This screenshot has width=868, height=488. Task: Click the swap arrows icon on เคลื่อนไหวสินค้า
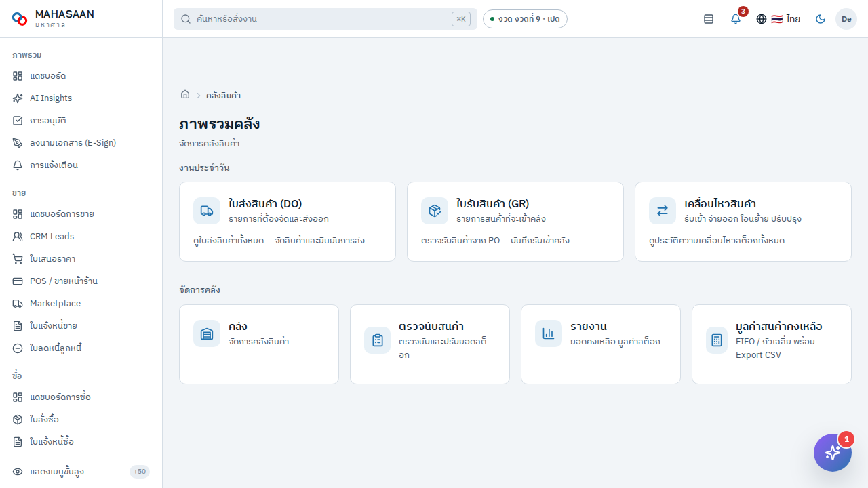(663, 211)
